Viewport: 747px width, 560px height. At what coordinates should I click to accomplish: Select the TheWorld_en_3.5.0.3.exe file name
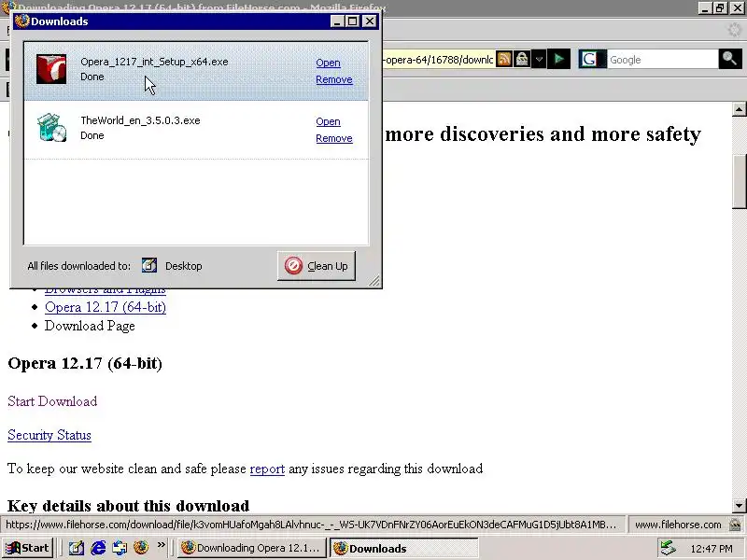point(140,120)
